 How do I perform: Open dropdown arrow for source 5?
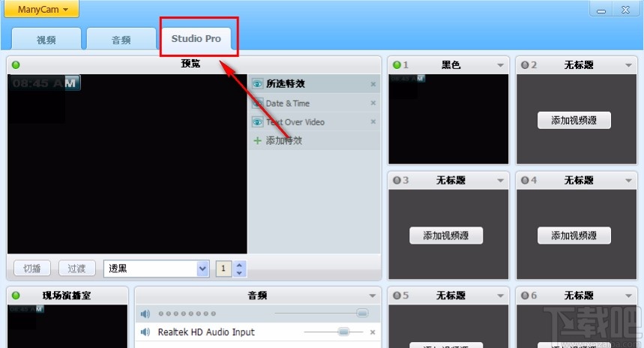click(x=500, y=295)
